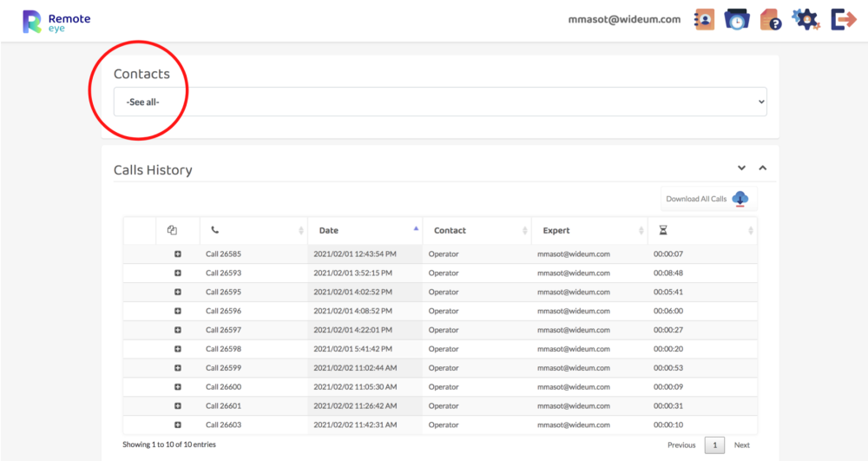
Task: Sort by call number phone column
Action: 253,230
